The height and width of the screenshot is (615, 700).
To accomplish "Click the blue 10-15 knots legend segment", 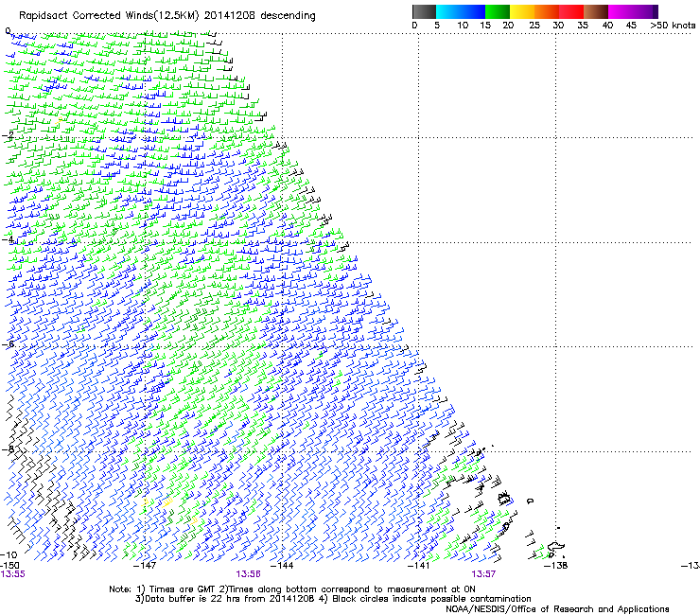I will [473, 11].
